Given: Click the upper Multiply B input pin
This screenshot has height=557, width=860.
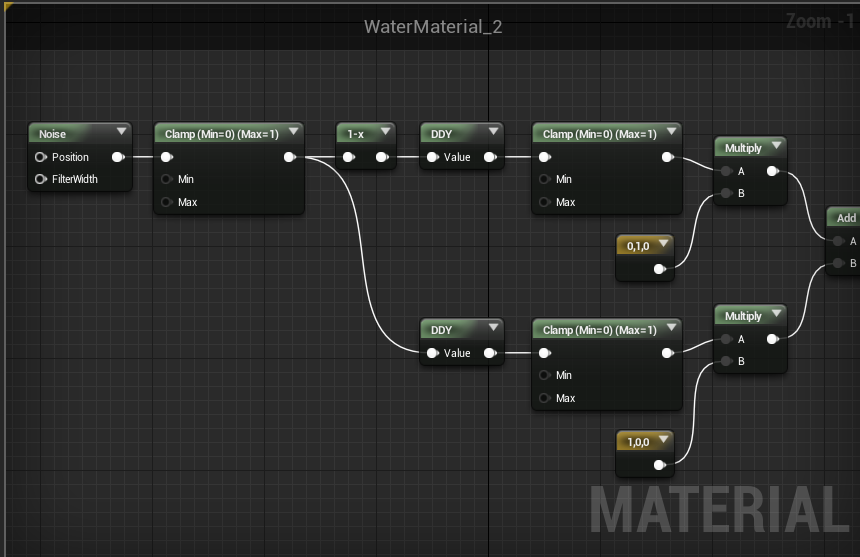Looking at the screenshot, I should (x=727, y=193).
